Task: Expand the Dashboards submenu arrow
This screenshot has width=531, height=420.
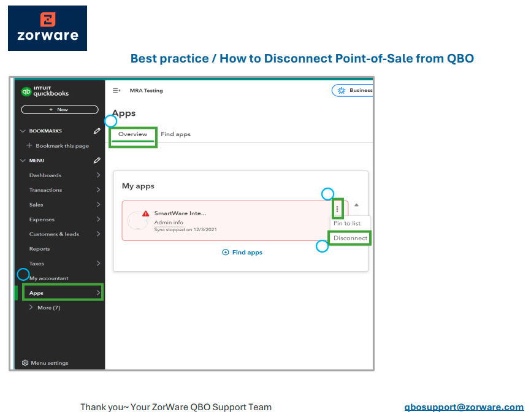Action: point(98,175)
